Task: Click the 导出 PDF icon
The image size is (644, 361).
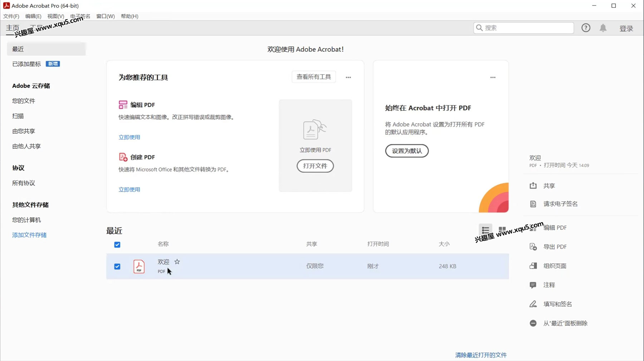Action: click(533, 247)
